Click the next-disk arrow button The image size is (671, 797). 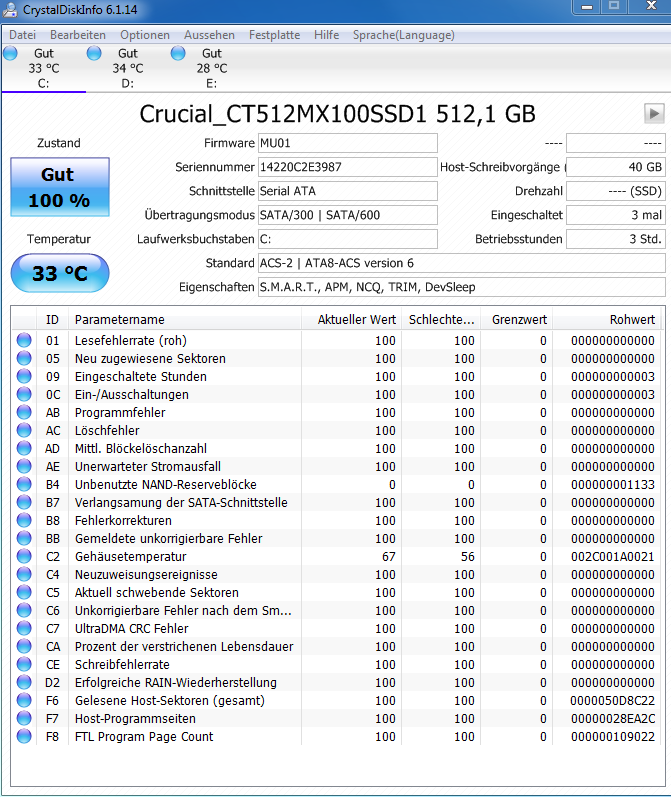(x=654, y=113)
